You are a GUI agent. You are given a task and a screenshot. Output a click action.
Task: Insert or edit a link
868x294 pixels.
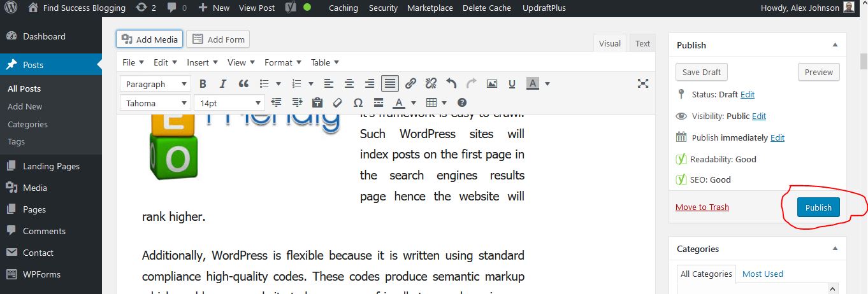point(411,83)
